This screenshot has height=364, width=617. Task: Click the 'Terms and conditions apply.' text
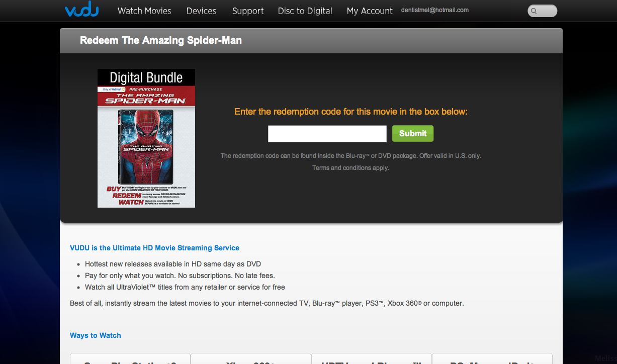point(351,168)
